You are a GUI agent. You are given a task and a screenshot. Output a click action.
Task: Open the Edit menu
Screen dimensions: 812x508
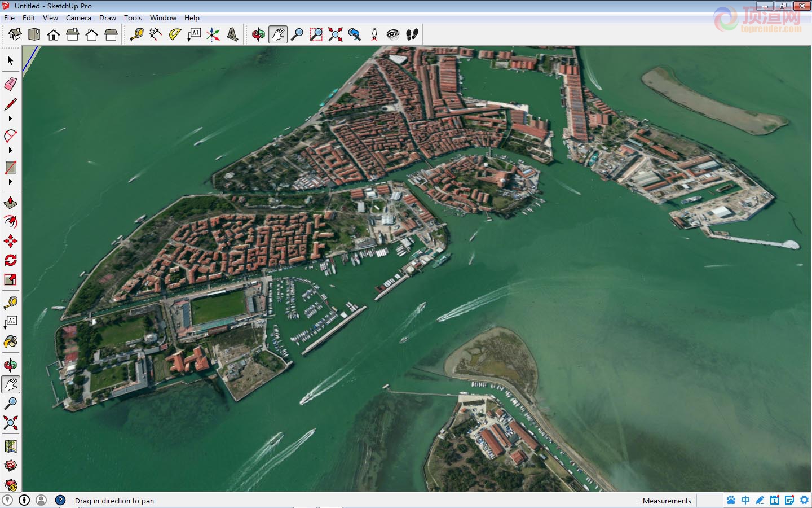[29, 17]
